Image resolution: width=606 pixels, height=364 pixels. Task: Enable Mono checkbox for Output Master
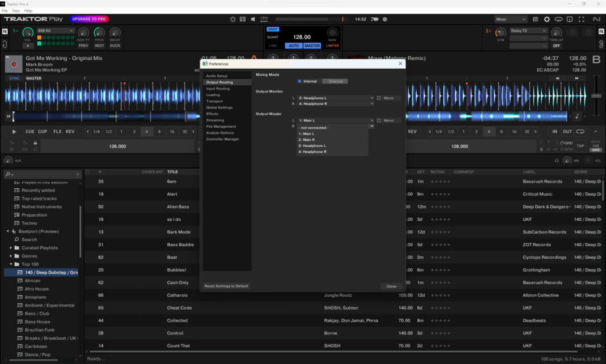click(x=379, y=120)
